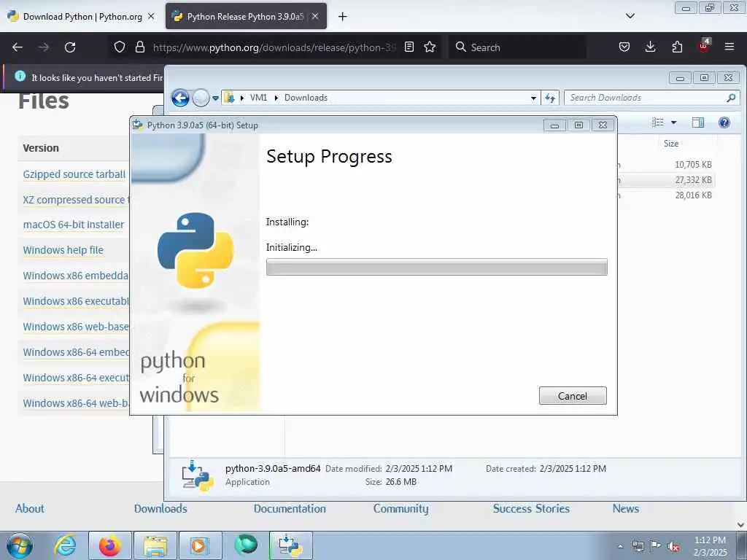Open the uBlock extension icon
This screenshot has width=747, height=560.
[704, 46]
